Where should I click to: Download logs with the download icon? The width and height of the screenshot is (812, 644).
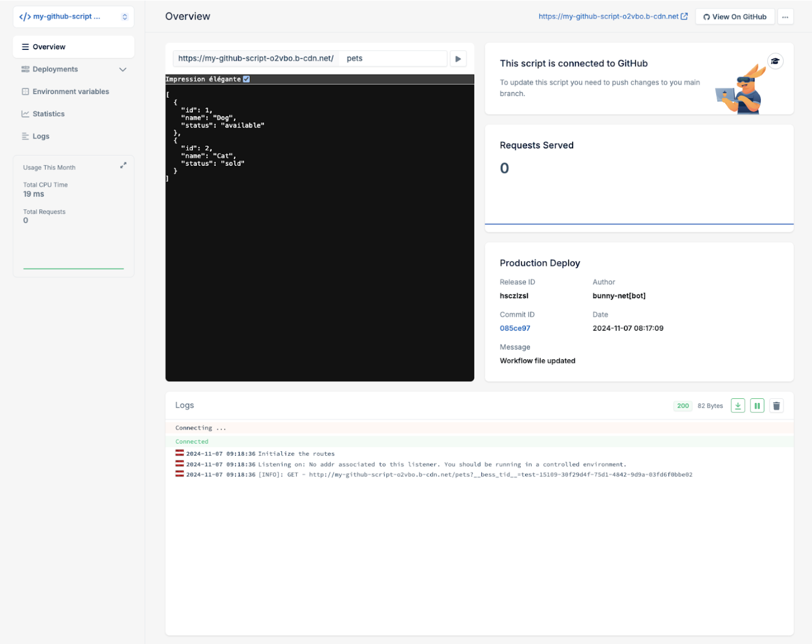[738, 406]
